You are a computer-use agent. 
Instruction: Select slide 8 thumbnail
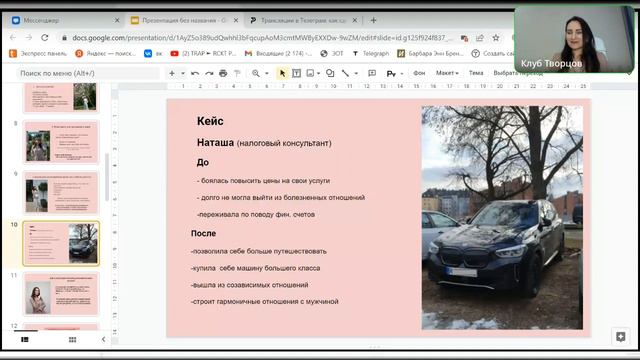61,142
